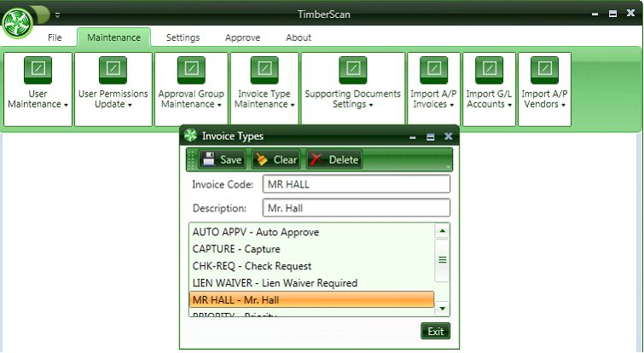Screen dimensions: 644x353
Task: Click the Invoice Type Maintenance icon
Action: click(264, 70)
